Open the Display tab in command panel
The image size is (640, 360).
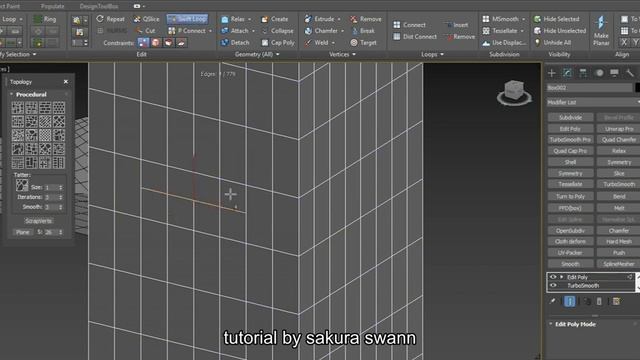614,73
